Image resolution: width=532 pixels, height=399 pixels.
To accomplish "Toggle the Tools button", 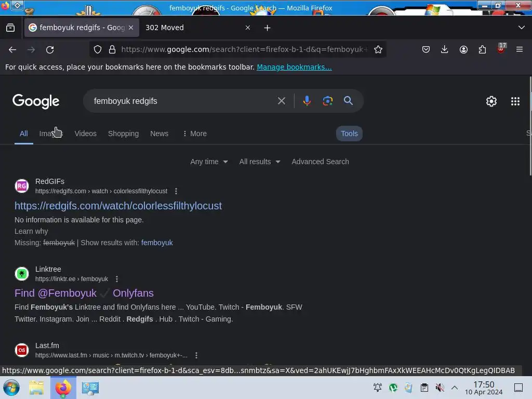I will pos(349,134).
